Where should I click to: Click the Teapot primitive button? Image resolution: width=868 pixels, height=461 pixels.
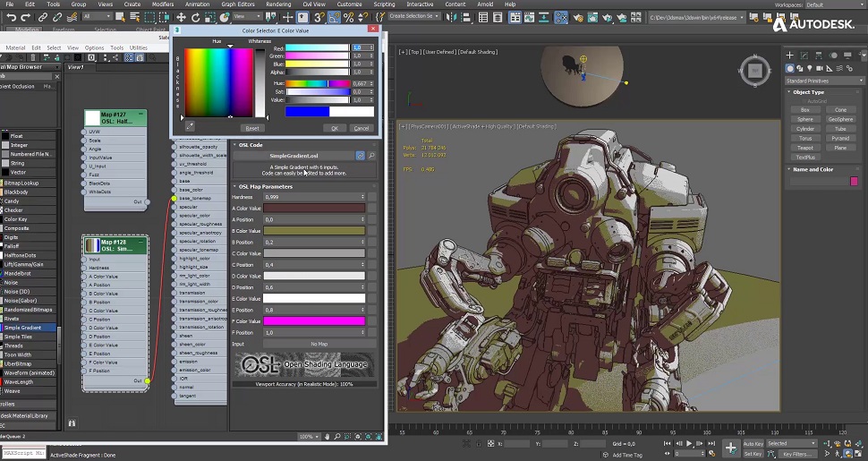[805, 148]
